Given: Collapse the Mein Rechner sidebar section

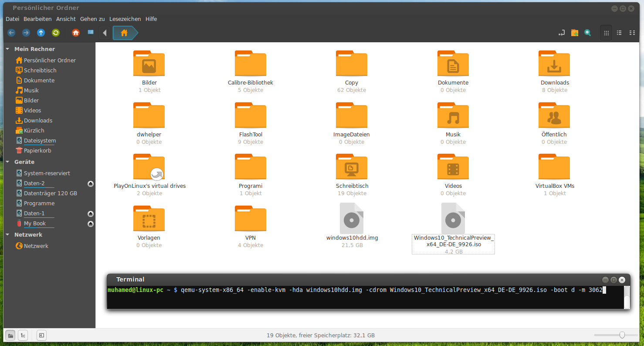Looking at the screenshot, I should coord(8,49).
